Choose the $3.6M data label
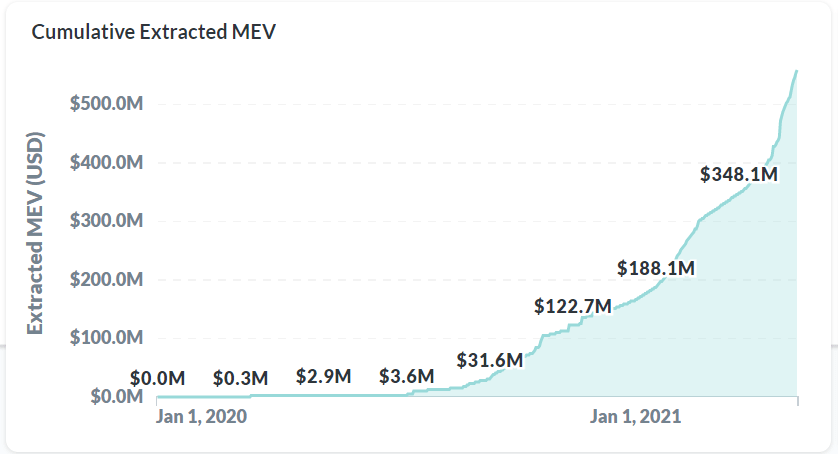Screen dimensions: 838x454 (407, 376)
